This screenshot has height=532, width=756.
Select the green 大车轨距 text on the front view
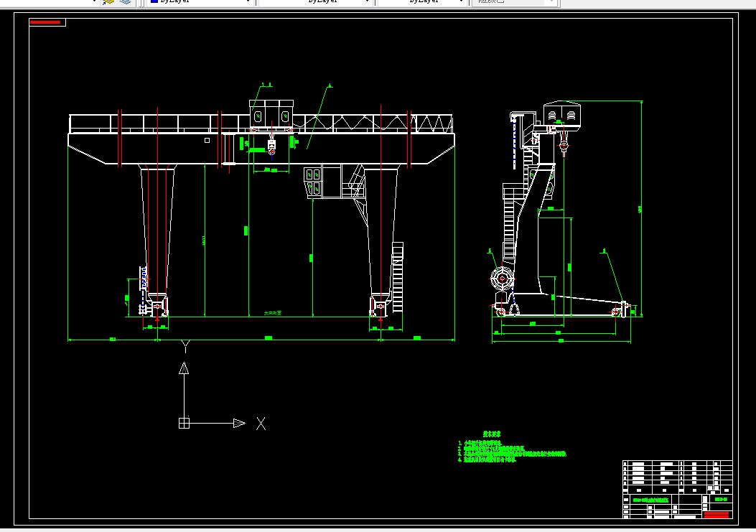pos(272,313)
